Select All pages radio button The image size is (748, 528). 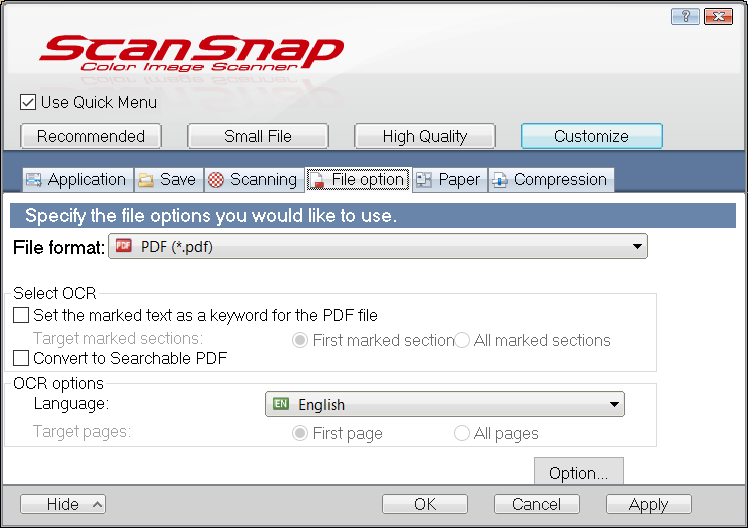click(462, 433)
